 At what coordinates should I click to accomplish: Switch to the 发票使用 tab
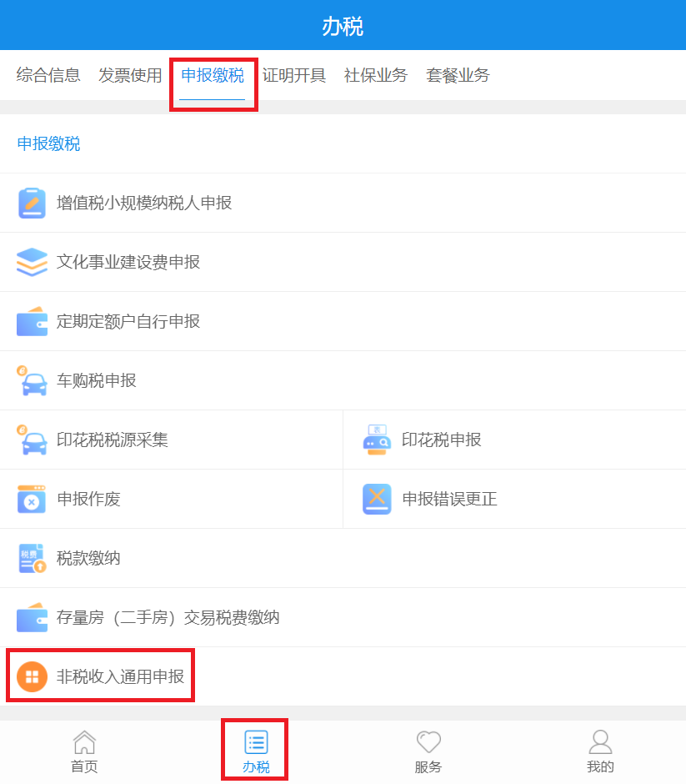[130, 75]
